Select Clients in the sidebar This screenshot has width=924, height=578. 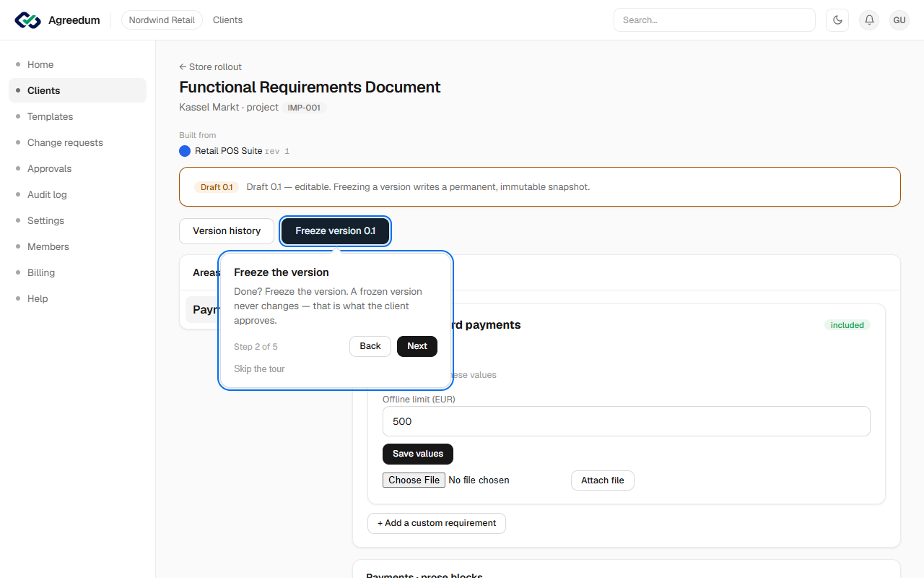(77, 90)
